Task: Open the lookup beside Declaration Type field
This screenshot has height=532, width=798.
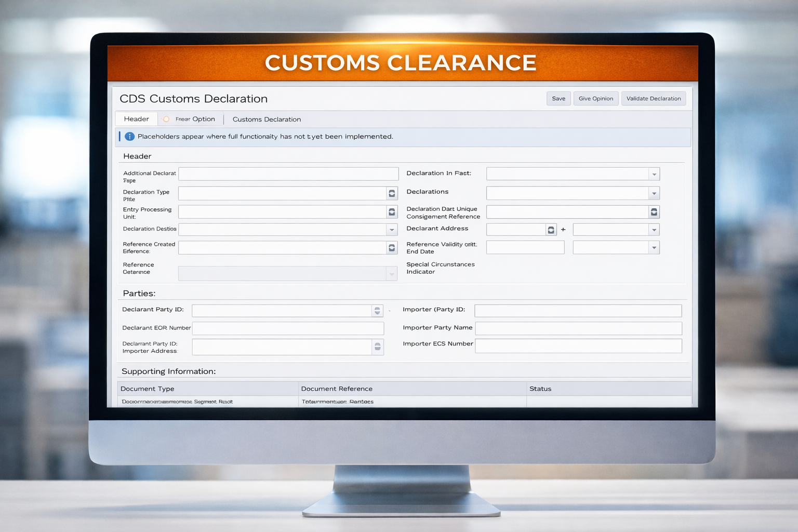Action: pos(391,193)
